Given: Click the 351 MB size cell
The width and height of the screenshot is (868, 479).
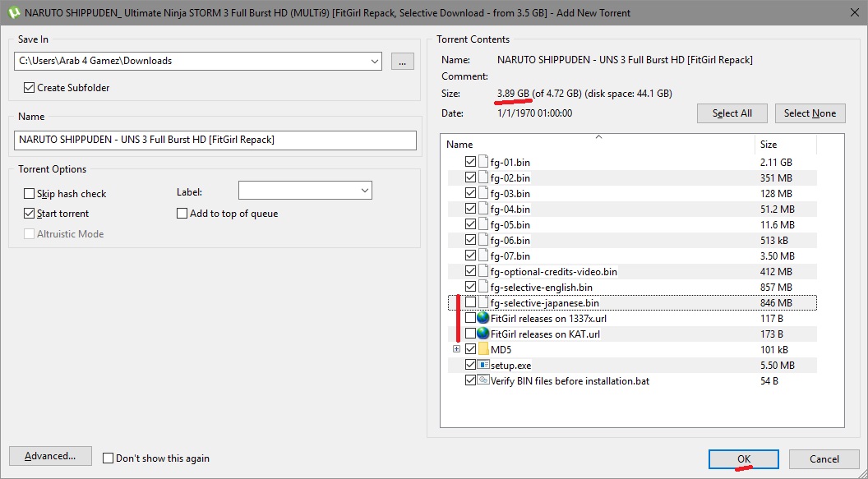Looking at the screenshot, I should click(x=776, y=177).
